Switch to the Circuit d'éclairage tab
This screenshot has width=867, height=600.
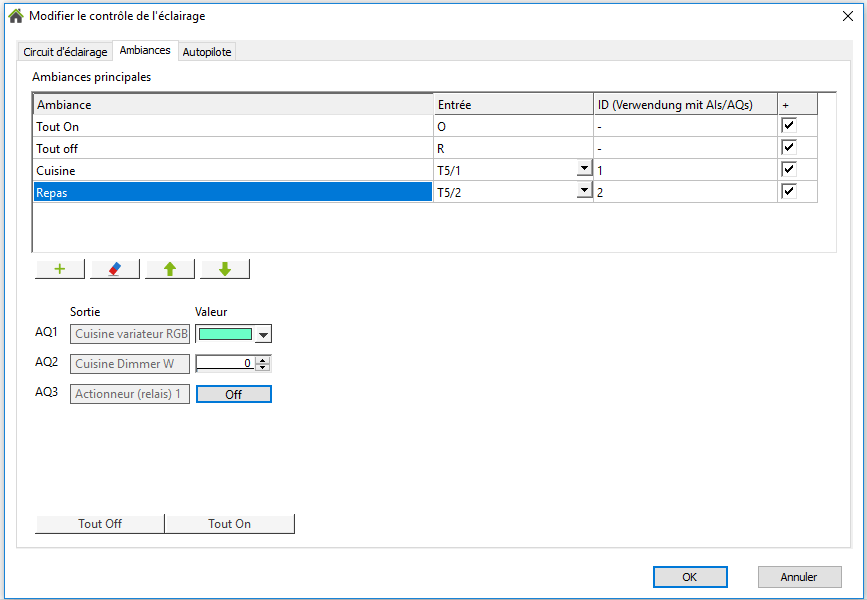pos(66,52)
